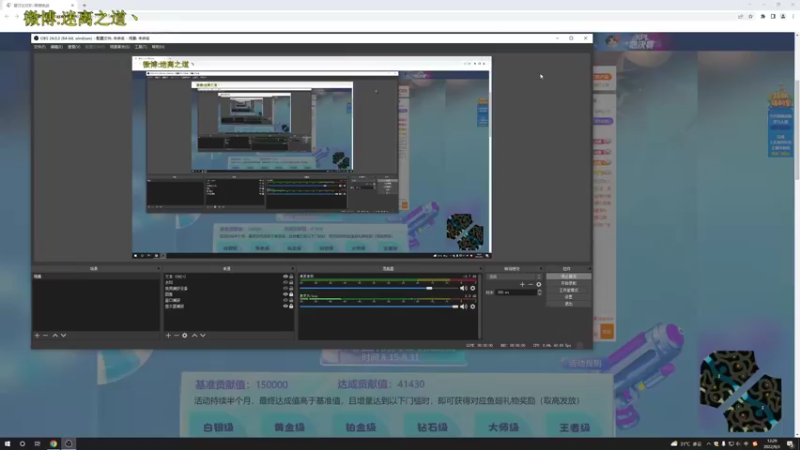Open the Controls dock menu arrow
Image resolution: width=800 pixels, height=450 pixels.
(x=590, y=268)
